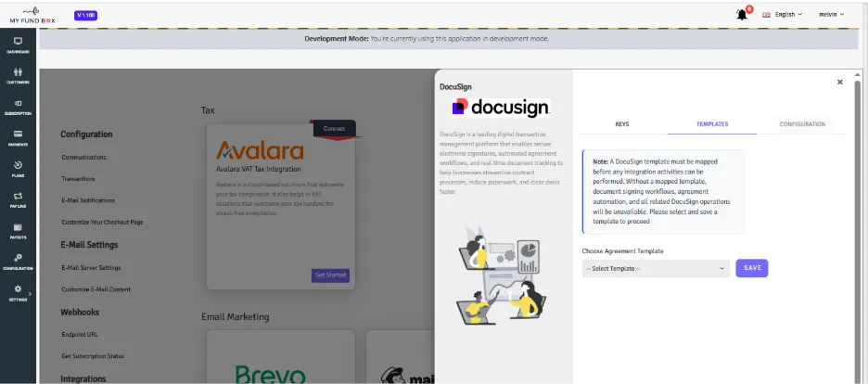
Task: Click the DocuSign logo image
Action: (x=501, y=108)
